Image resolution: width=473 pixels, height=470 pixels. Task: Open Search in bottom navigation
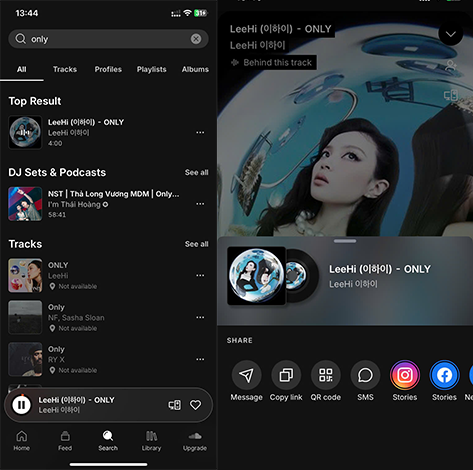point(108,441)
